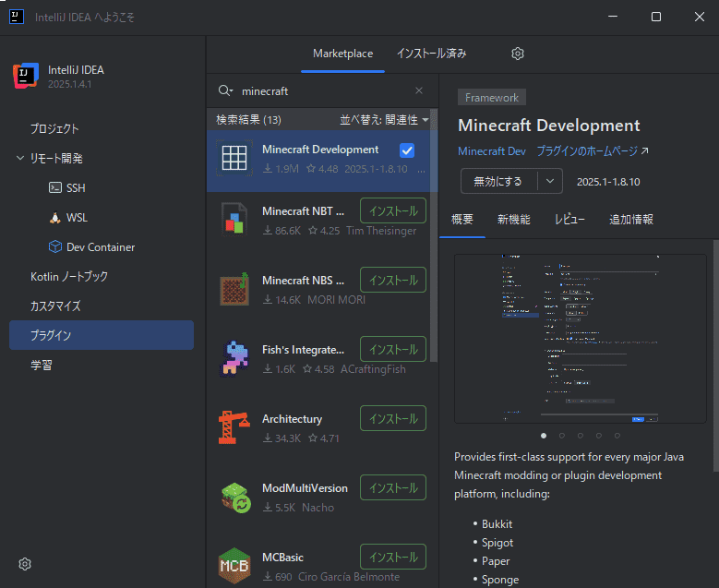Uncheck the Minecraft Development checkbox
Image resolution: width=719 pixels, height=588 pixels.
pos(407,150)
